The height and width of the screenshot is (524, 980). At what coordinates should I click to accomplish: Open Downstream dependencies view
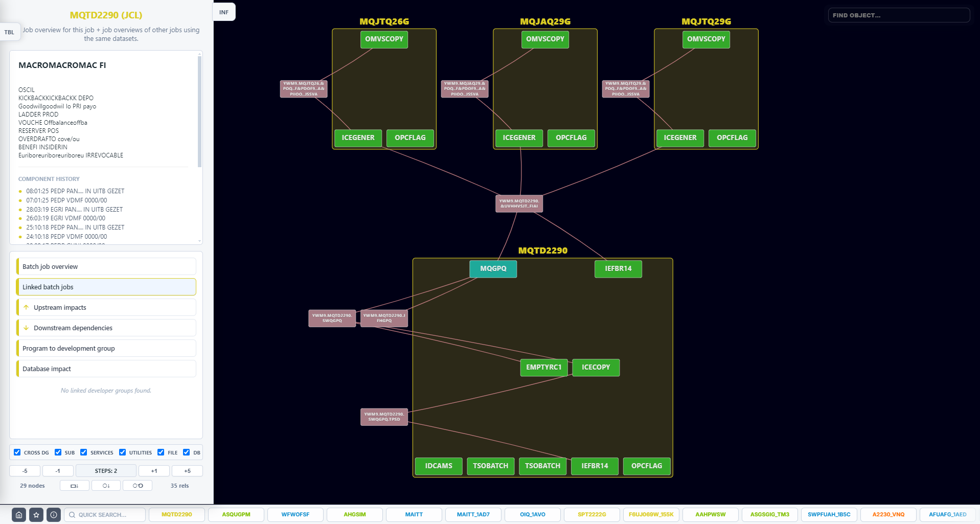pos(106,328)
